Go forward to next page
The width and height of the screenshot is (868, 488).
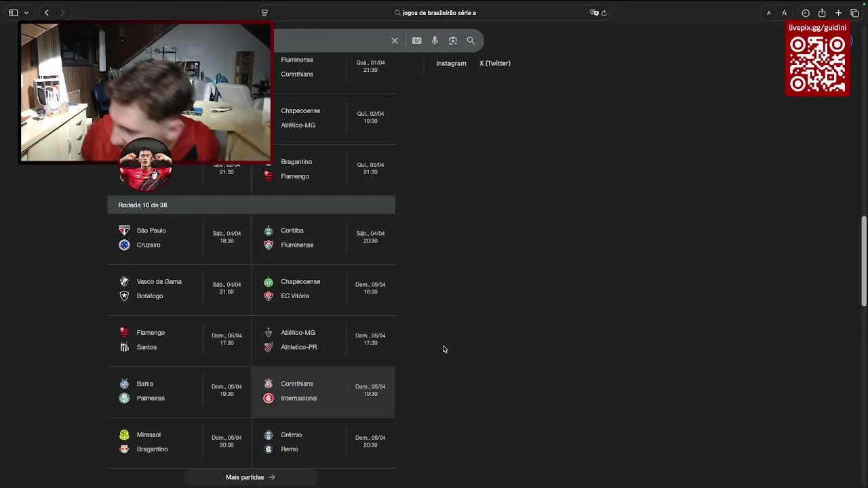(62, 13)
